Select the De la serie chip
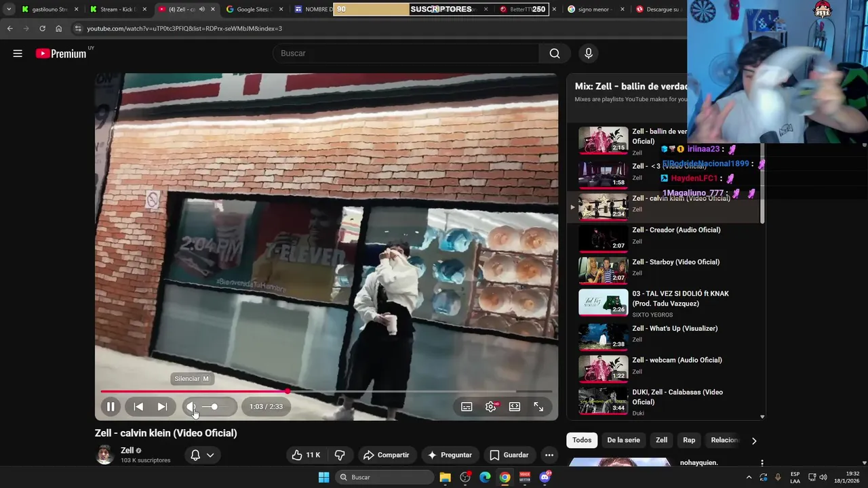This screenshot has height=488, width=868. click(x=623, y=440)
